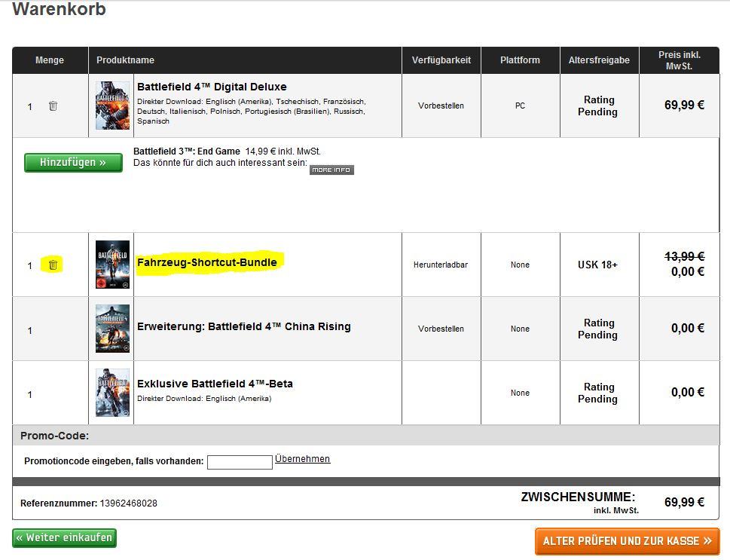The height and width of the screenshot is (560, 730).
Task: Click Vorbestellen in China Rising row
Action: point(441,329)
